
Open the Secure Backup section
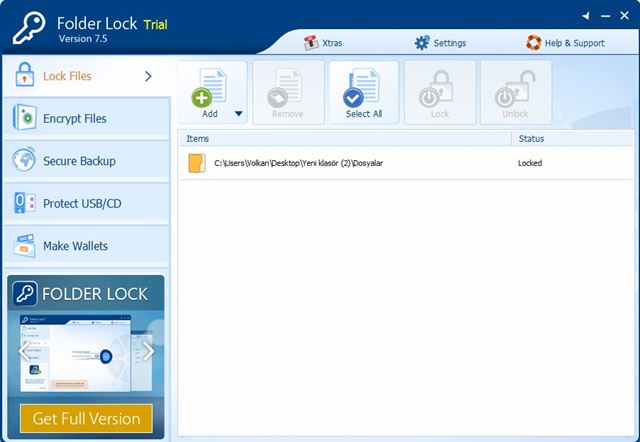coord(87,161)
